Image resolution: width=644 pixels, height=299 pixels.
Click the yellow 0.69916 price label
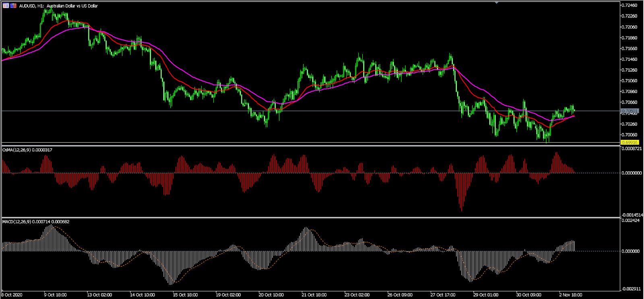630,142
